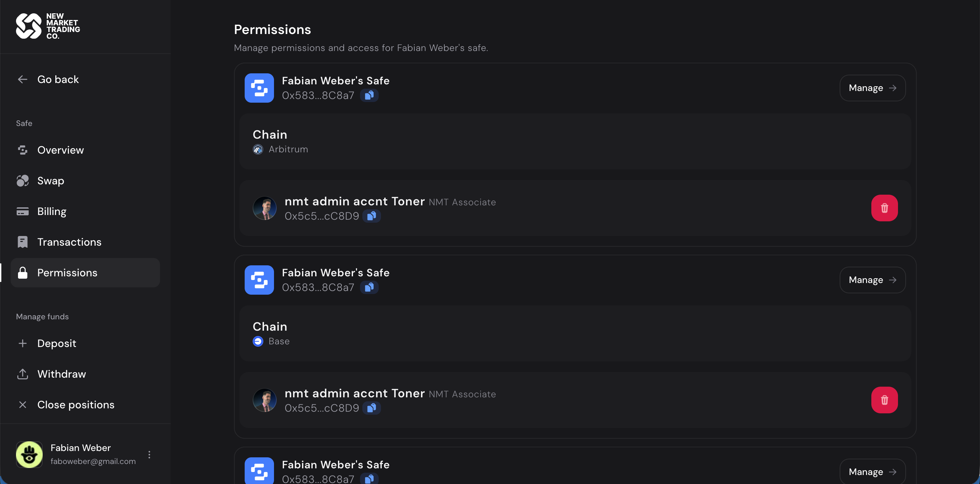The image size is (980, 484).
Task: Copy nmt admin Toner's wallet address
Action: coord(372,216)
